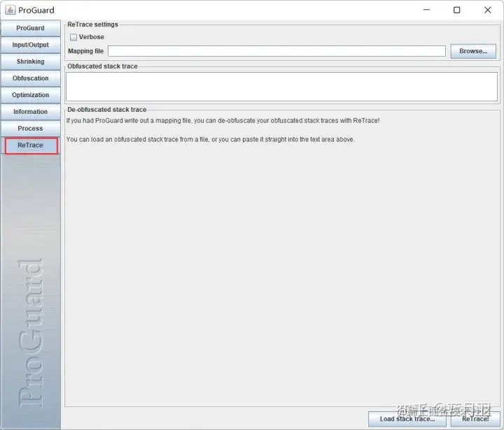504x430 pixels.
Task: Click the 'ReTrace settings' group title
Action: click(92, 24)
